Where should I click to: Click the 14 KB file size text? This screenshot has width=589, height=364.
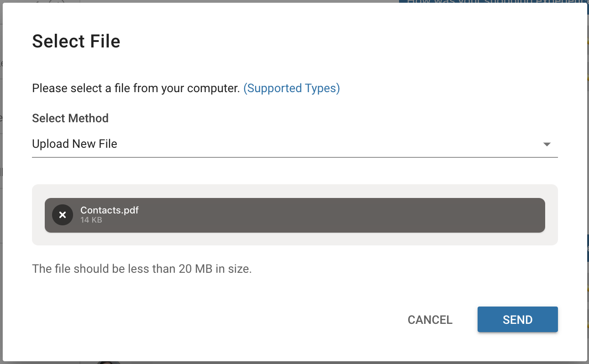tap(91, 220)
